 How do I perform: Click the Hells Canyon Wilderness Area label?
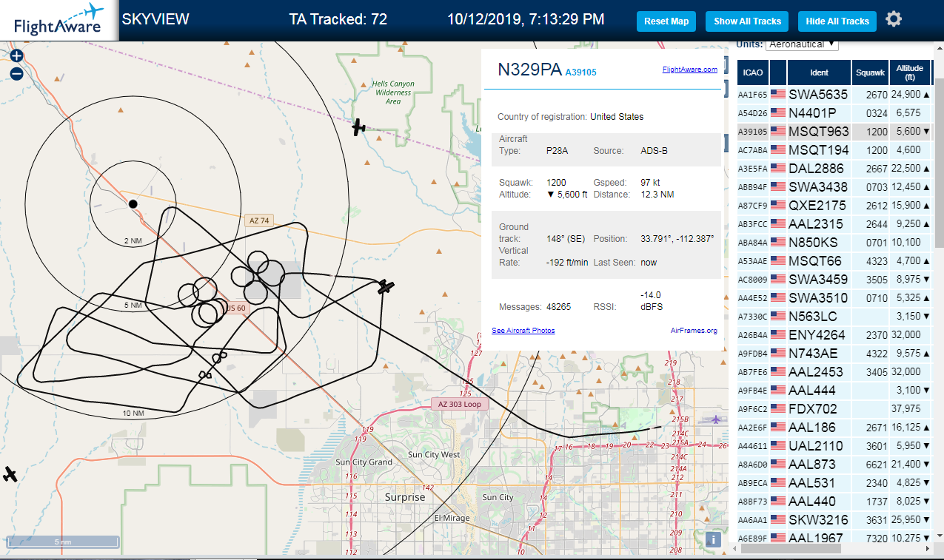(393, 92)
